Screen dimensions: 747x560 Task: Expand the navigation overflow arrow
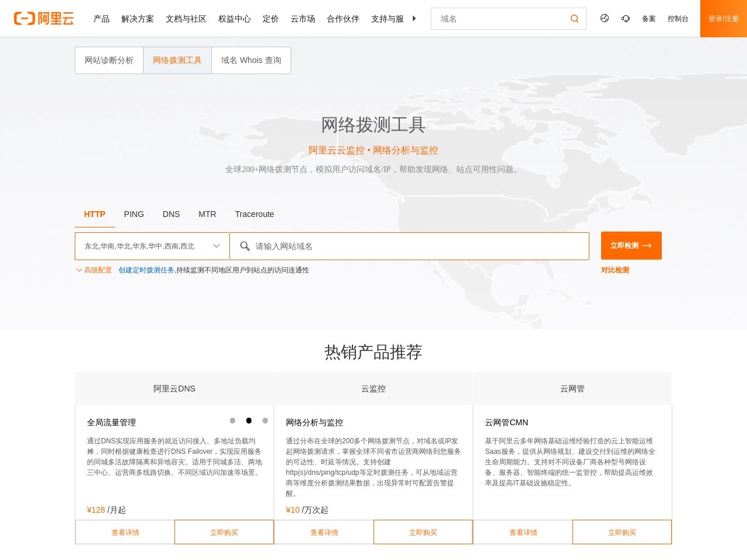pos(414,18)
